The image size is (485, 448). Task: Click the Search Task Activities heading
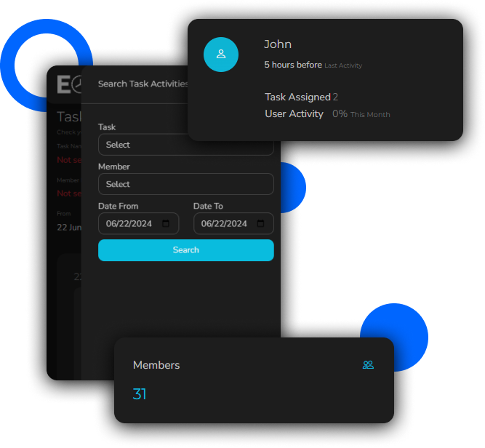pos(143,84)
